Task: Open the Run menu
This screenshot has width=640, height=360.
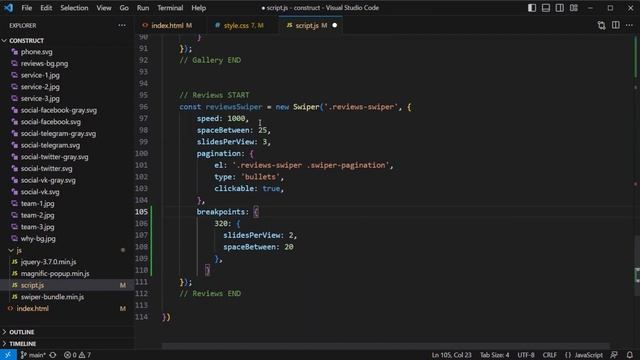Action: coord(143,8)
